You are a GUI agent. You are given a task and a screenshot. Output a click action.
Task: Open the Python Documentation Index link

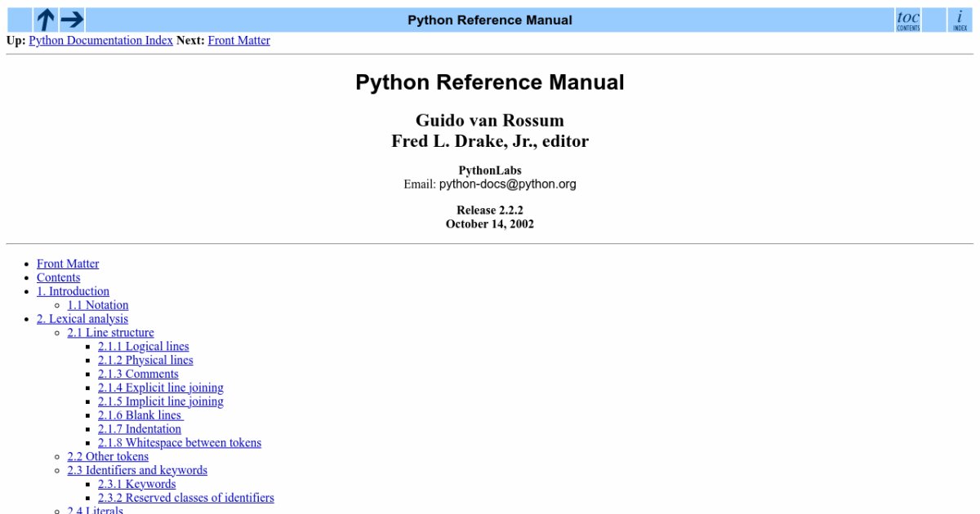pyautogui.click(x=100, y=41)
